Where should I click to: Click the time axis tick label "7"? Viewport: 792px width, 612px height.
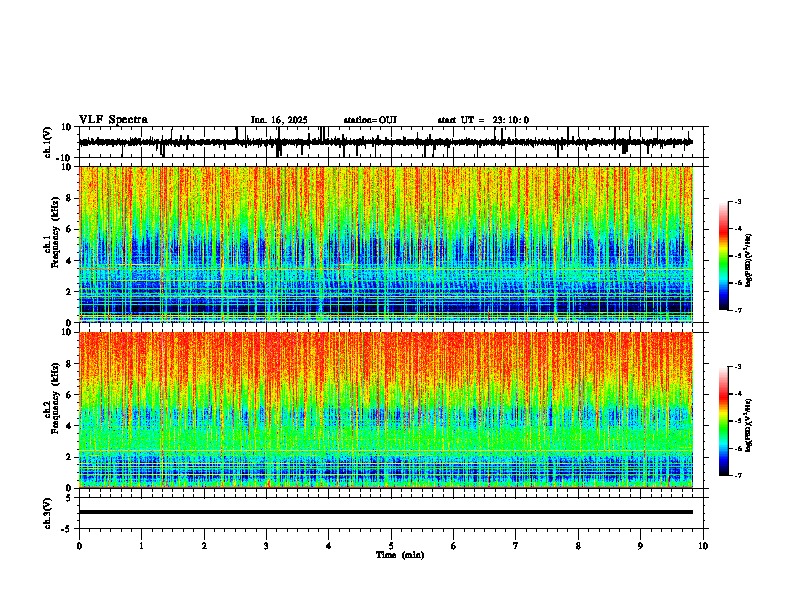516,546
